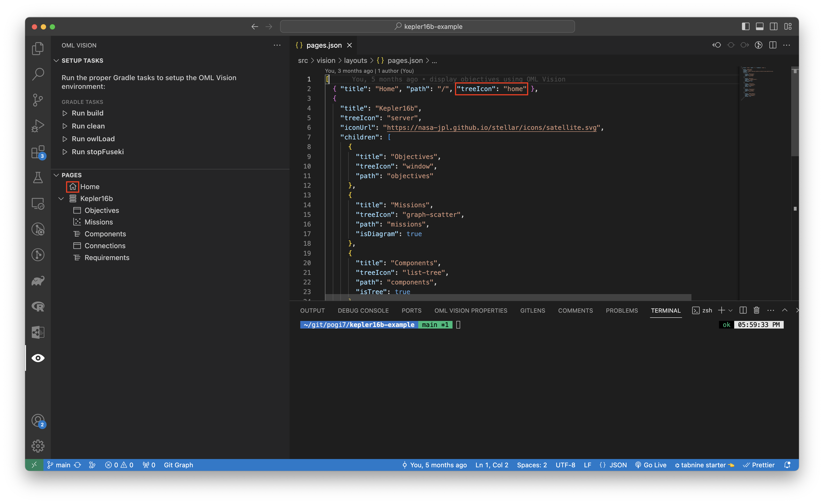Split the terminal pane
Viewport: 824px width, 504px height.
click(x=743, y=310)
